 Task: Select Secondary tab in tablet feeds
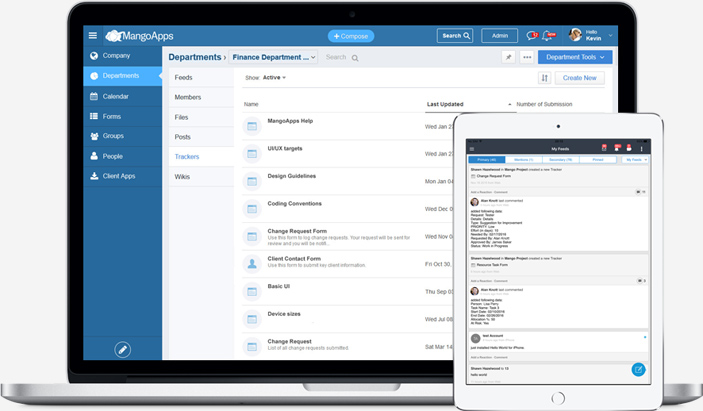point(560,160)
